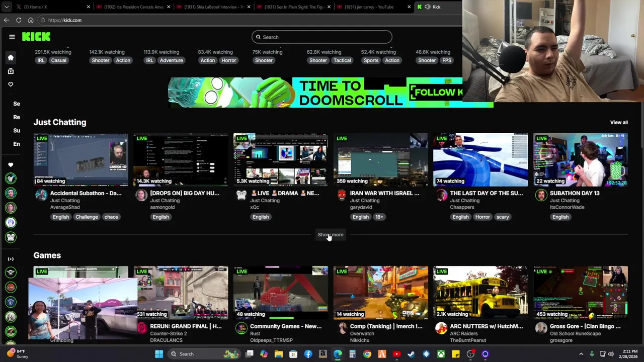Image resolution: width=644 pixels, height=362 pixels.
Task: Click the Tactical category tag
Action: click(x=342, y=60)
